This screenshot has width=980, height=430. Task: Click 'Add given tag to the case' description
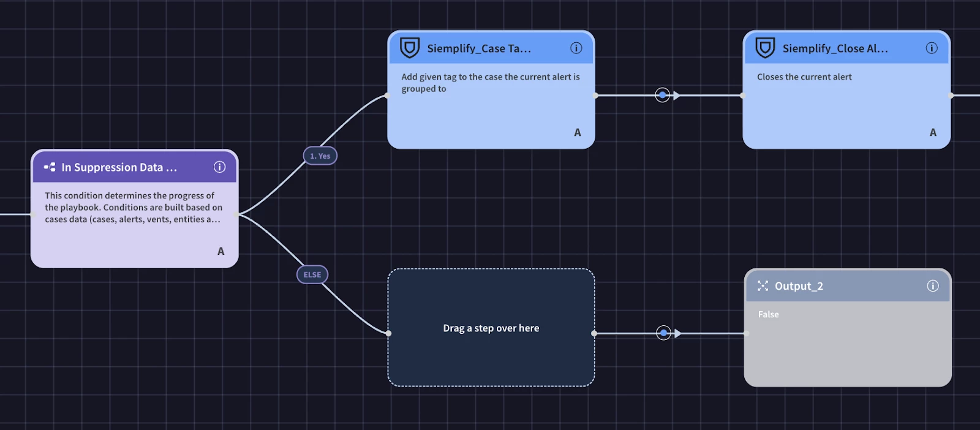point(490,83)
